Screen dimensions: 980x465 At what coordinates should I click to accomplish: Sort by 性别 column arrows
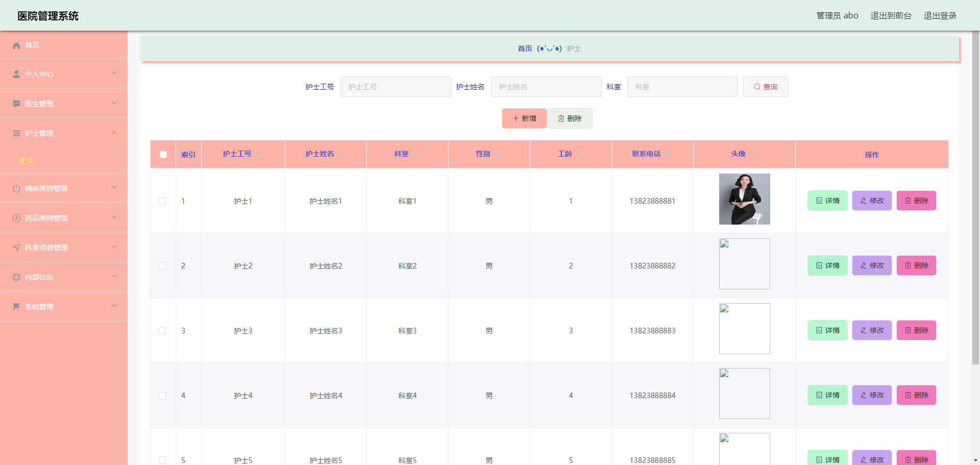(x=497, y=154)
